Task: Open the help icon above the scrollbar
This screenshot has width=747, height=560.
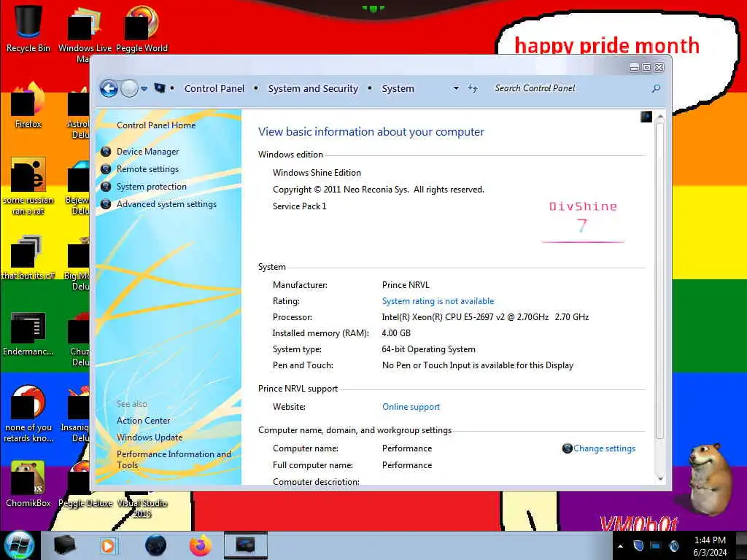Action: click(x=646, y=117)
